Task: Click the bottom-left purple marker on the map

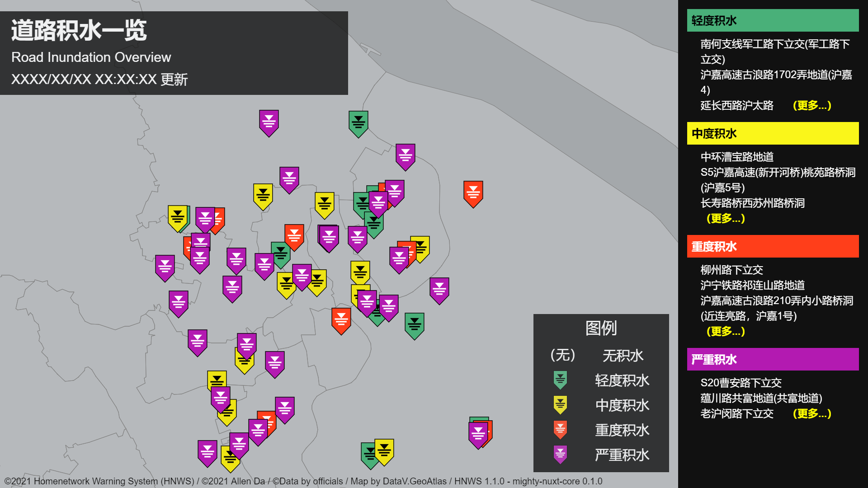Action: coord(207,452)
